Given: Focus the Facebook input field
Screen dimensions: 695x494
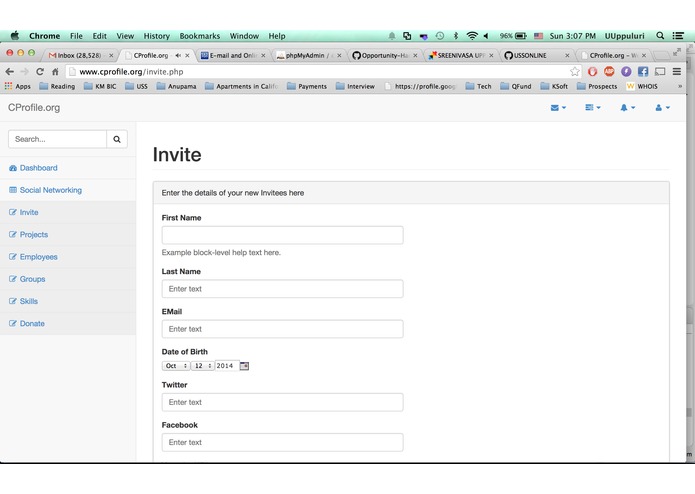Looking at the screenshot, I should [x=282, y=443].
